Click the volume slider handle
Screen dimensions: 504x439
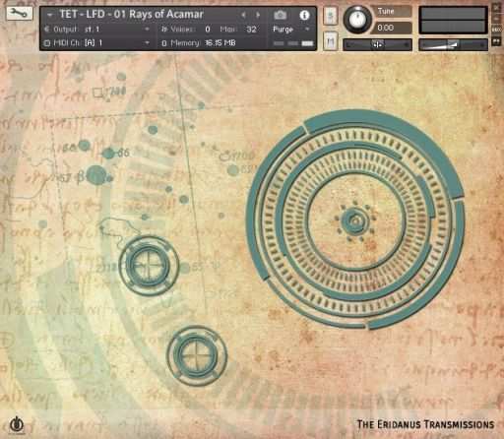[453, 44]
